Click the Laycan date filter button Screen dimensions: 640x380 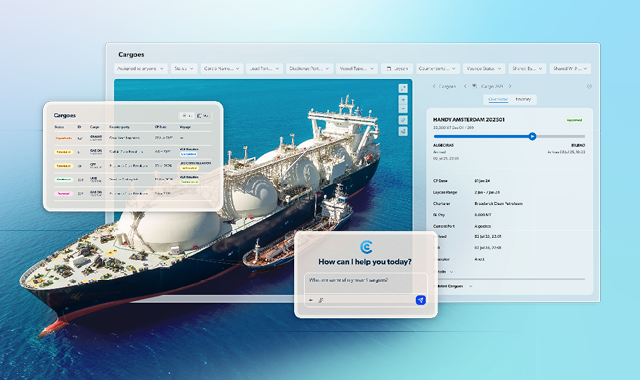[x=397, y=69]
